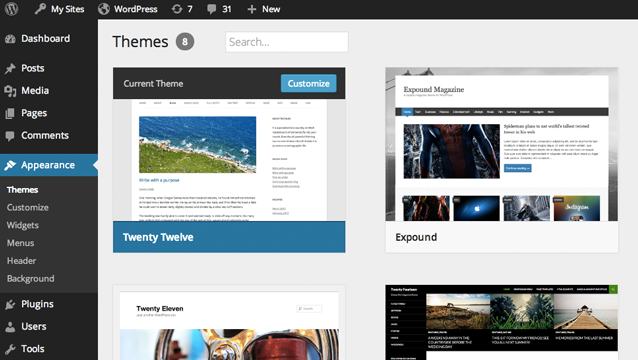Select the Expound theme screenshot
Screen dimensions: 638x360
click(502, 144)
